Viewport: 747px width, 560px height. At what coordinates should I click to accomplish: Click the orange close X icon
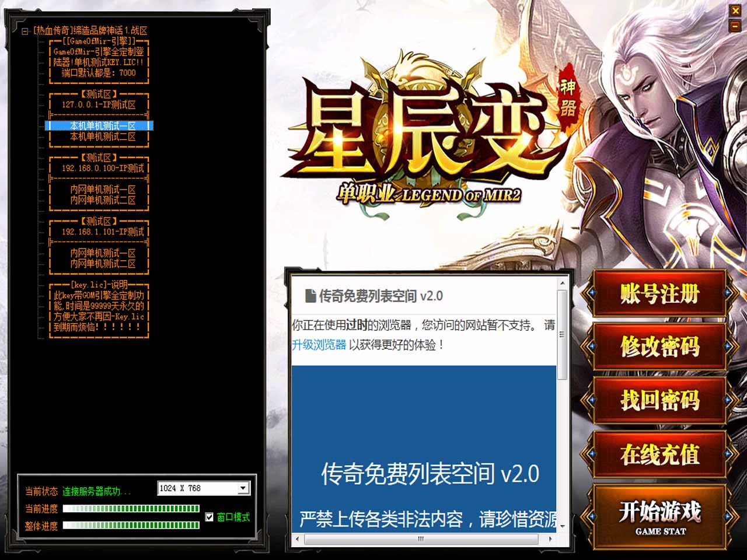(x=735, y=10)
